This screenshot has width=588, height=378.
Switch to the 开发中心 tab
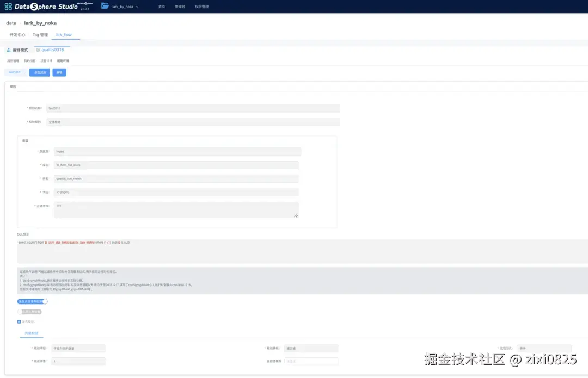point(18,34)
